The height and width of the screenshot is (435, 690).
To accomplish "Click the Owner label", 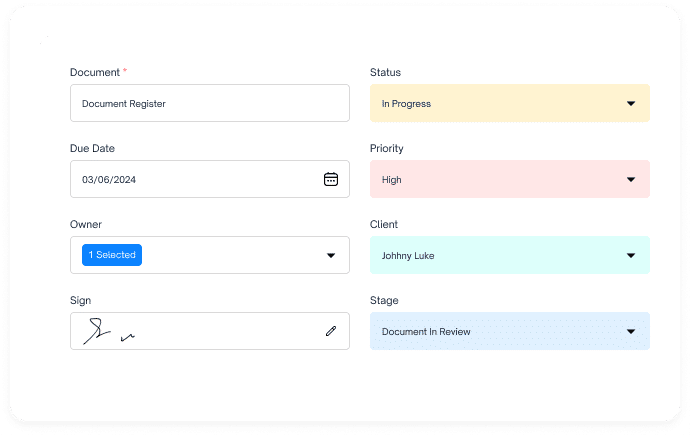I will coord(86,224).
